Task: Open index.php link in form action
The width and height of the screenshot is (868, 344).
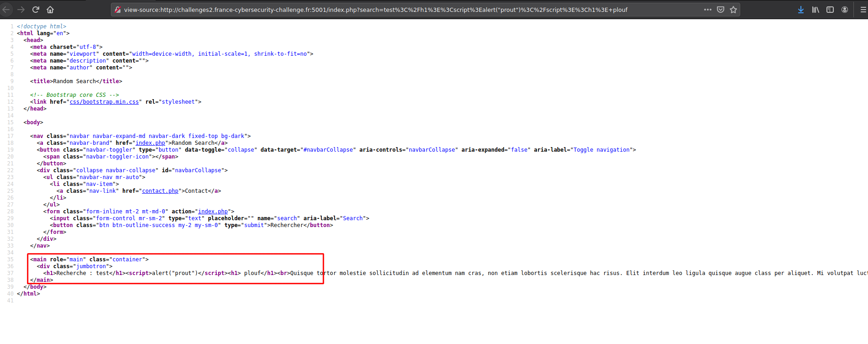Action: (213, 212)
